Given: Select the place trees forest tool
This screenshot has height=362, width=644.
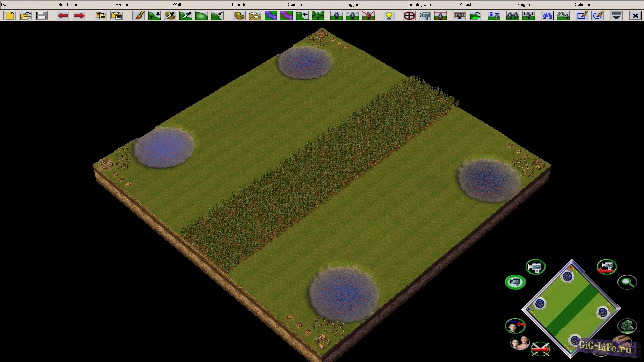Looking at the screenshot, I should pos(318,16).
